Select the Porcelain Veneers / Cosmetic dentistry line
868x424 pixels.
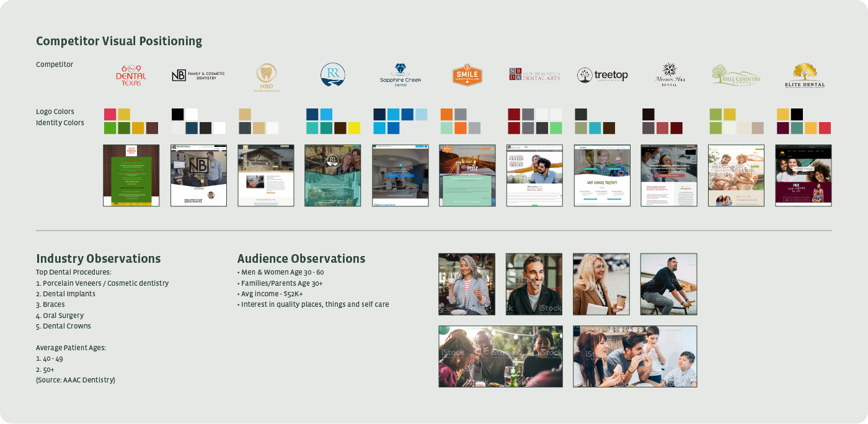click(102, 283)
